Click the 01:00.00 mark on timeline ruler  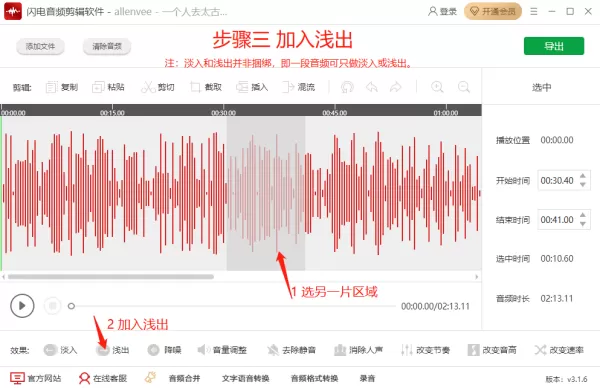[446, 112]
